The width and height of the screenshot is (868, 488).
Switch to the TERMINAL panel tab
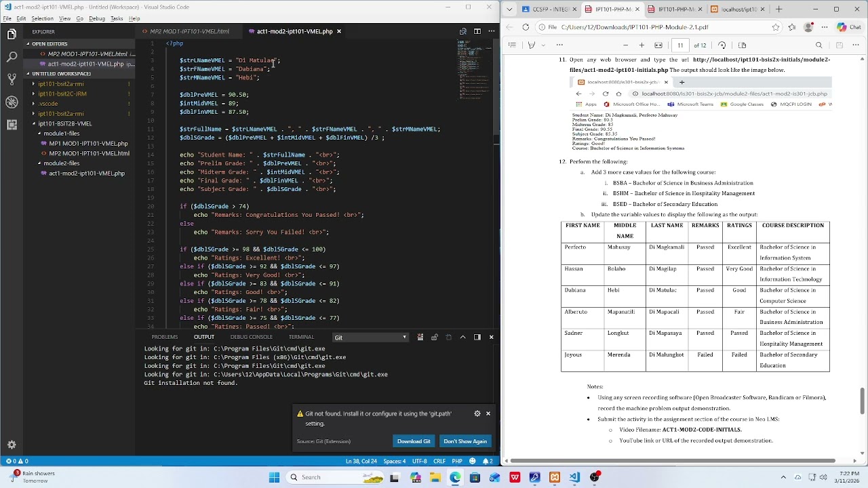(x=301, y=337)
